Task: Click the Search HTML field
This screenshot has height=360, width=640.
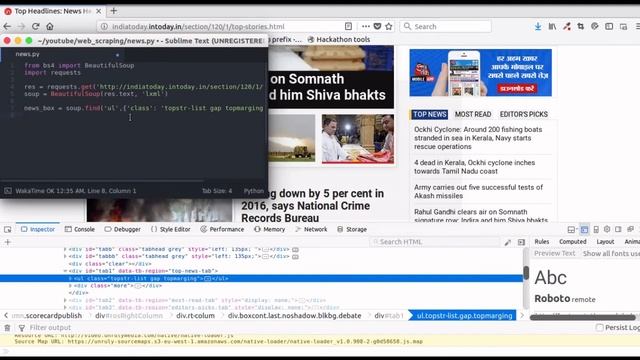Action: (x=435, y=242)
